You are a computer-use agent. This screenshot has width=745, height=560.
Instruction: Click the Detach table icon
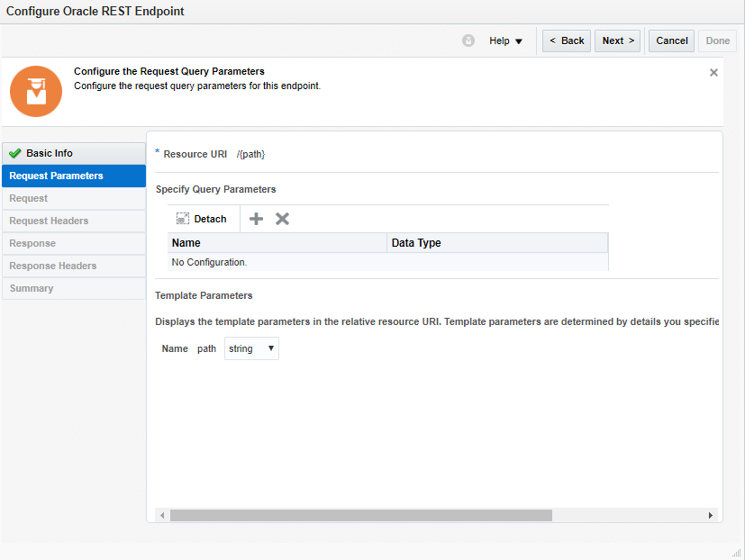pos(183,219)
